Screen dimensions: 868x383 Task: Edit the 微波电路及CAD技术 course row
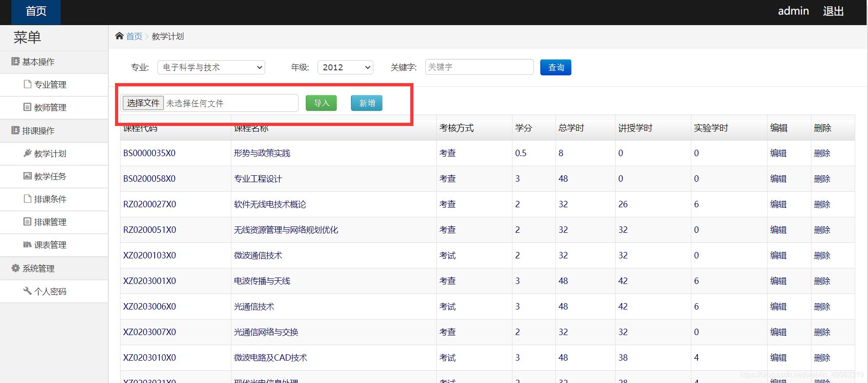click(778, 358)
